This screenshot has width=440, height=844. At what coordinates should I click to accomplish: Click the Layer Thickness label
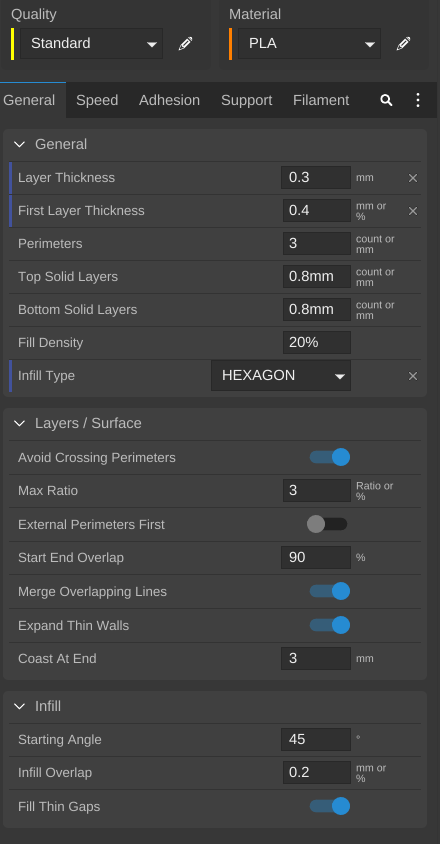point(66,178)
